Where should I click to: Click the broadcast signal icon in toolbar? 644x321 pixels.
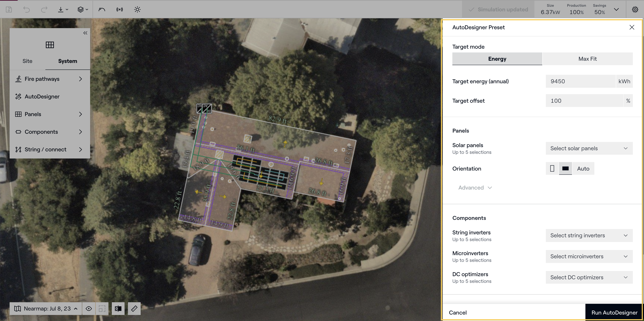pos(119,9)
